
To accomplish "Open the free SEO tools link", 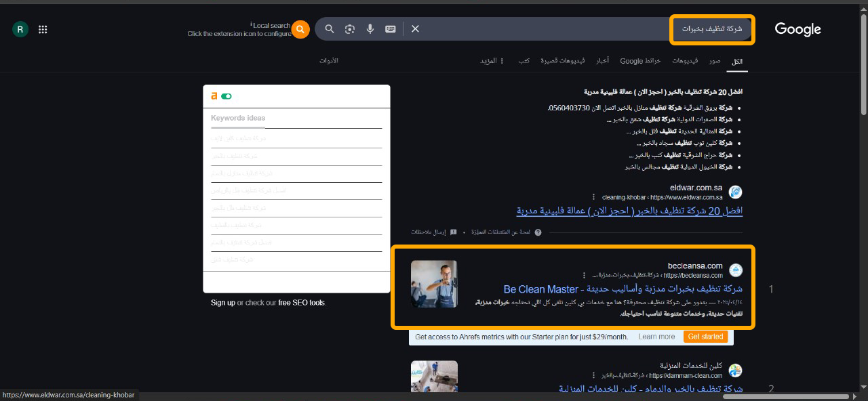I will click(x=302, y=303).
